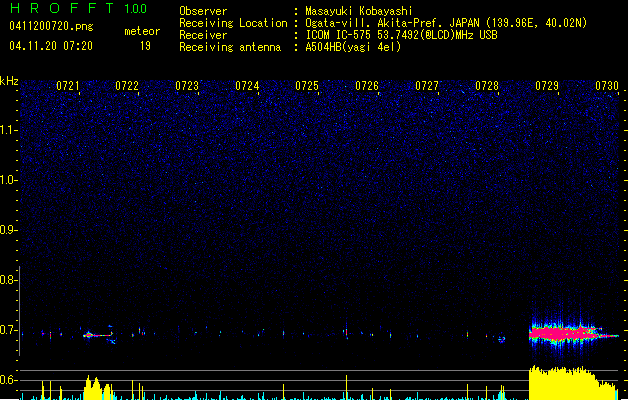Click the date stamp 04.11.20 07:20

pyautogui.click(x=51, y=46)
